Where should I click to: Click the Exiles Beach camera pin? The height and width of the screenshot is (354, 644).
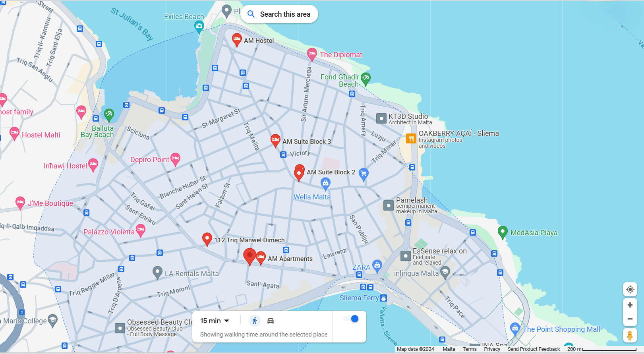199,27
